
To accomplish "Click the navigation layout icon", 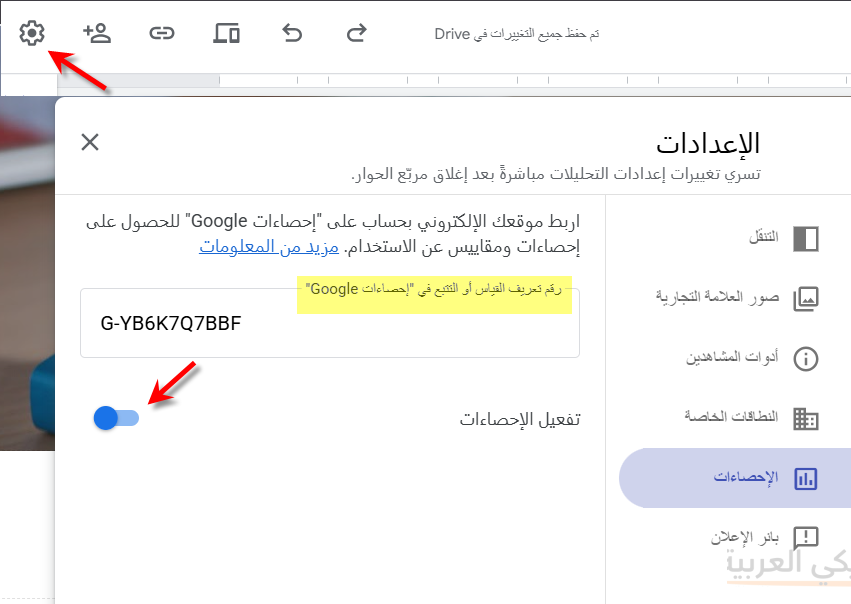I will coord(805,239).
